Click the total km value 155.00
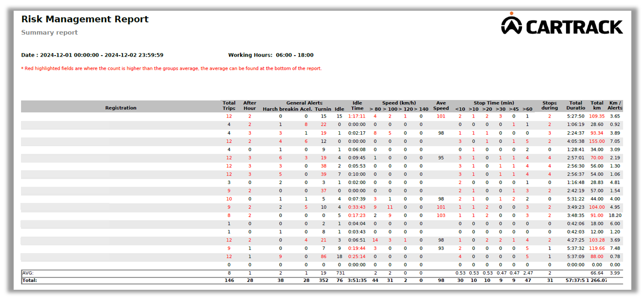 (597, 141)
